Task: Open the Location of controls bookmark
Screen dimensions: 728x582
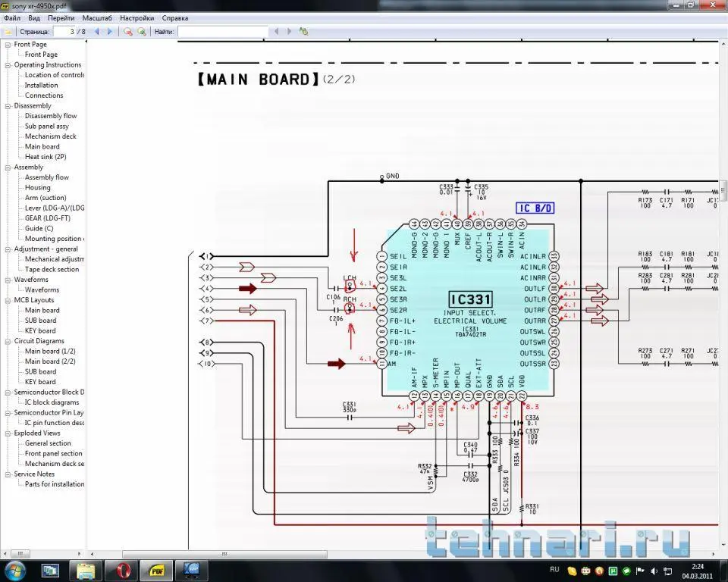Action: pyautogui.click(x=55, y=75)
